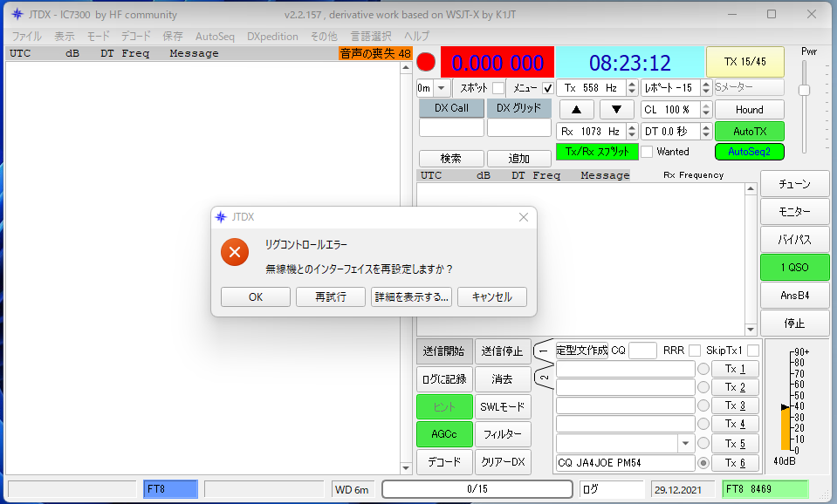This screenshot has width=837, height=504.
Task: Click the クリアーDX button
Action: click(503, 462)
